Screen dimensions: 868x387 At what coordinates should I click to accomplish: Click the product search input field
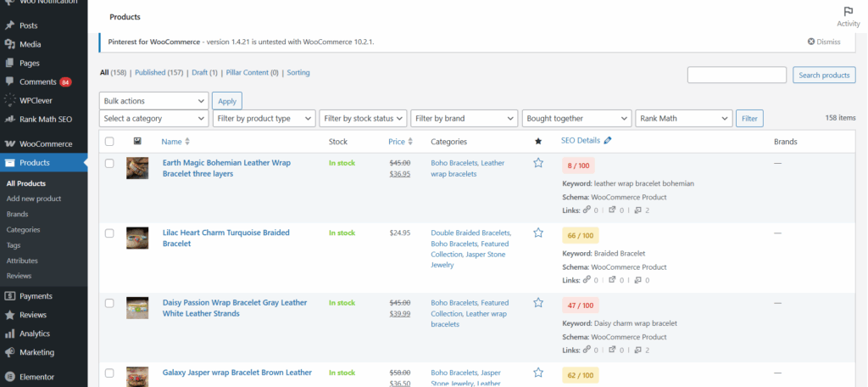737,76
